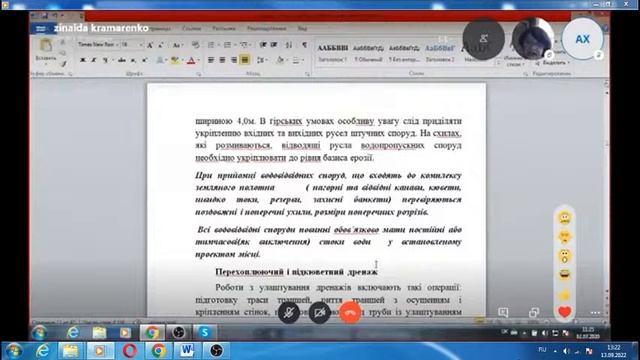This screenshot has height=360, width=640.
Task: End the call with red hang-up button
Action: (350, 313)
